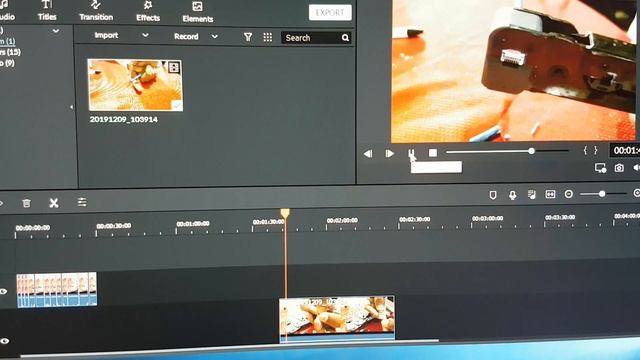The image size is (640, 360).
Task: Zoom out the timeline with minus icon
Action: click(x=569, y=194)
